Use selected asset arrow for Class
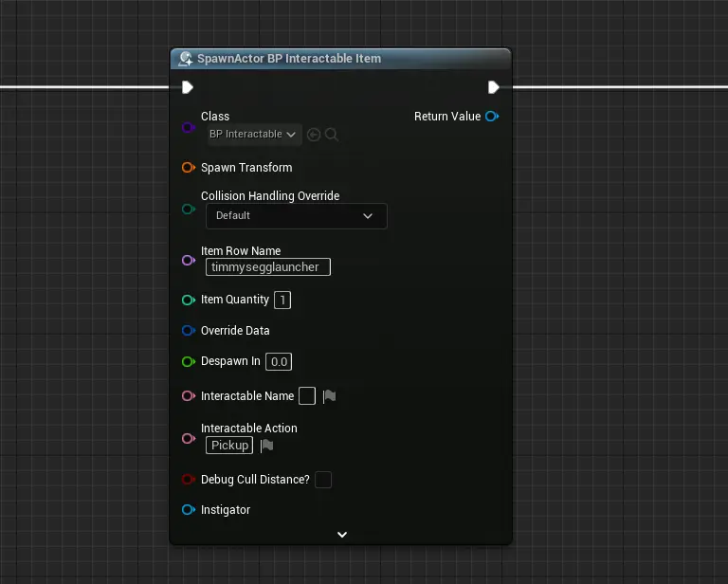This screenshot has height=584, width=728. [314, 135]
